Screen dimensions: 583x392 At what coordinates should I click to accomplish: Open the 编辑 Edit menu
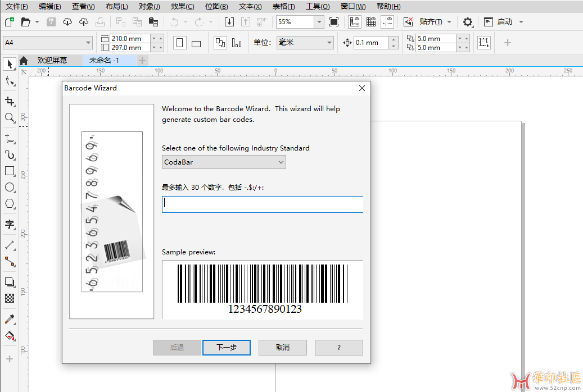[x=50, y=6]
